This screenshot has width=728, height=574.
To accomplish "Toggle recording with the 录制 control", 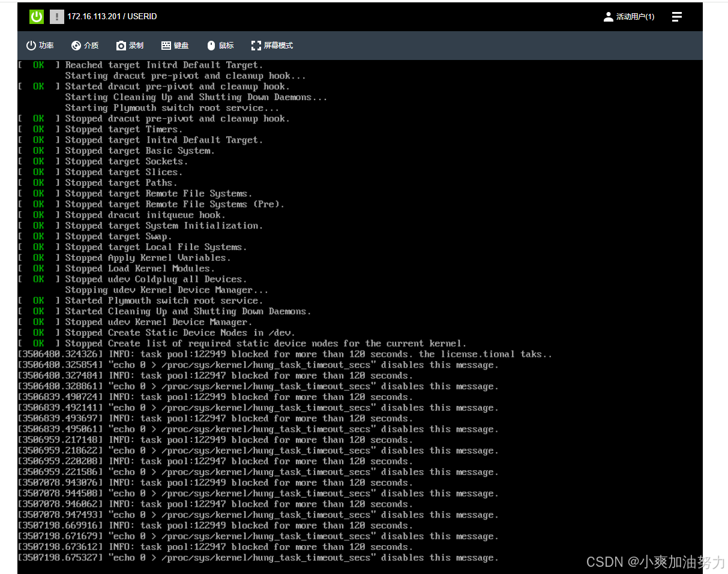I will [129, 45].
